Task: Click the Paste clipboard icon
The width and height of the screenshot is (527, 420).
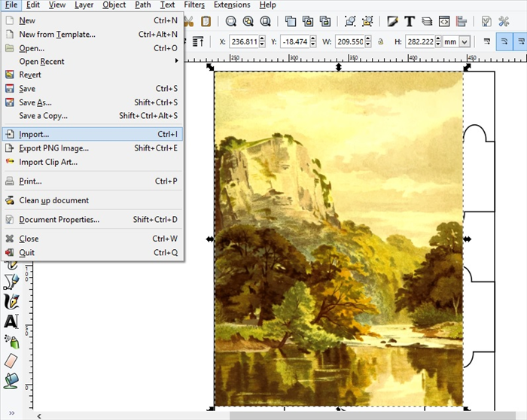Action: pyautogui.click(x=206, y=22)
